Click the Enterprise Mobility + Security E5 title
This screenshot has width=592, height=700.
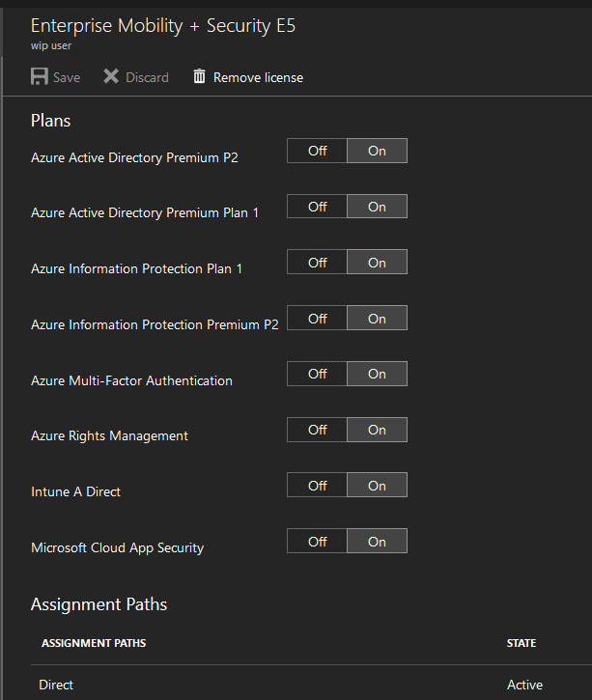[163, 26]
